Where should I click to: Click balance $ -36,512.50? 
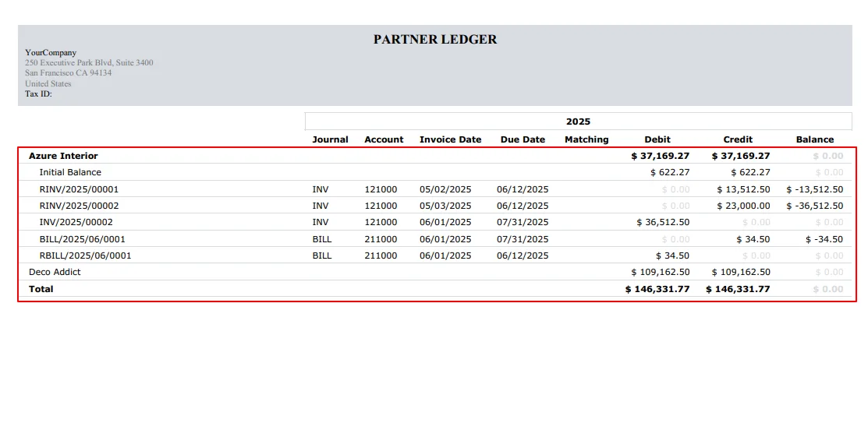pos(815,206)
